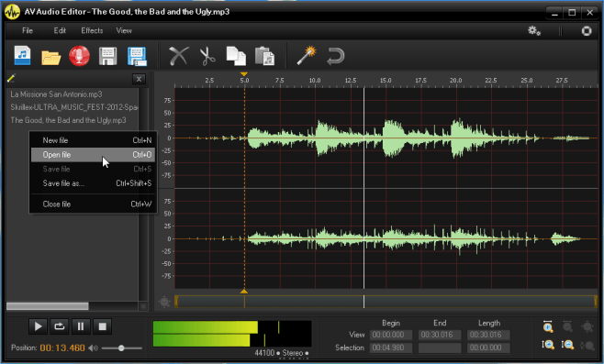
Task: Paste with the clipboard icon
Action: [264, 56]
